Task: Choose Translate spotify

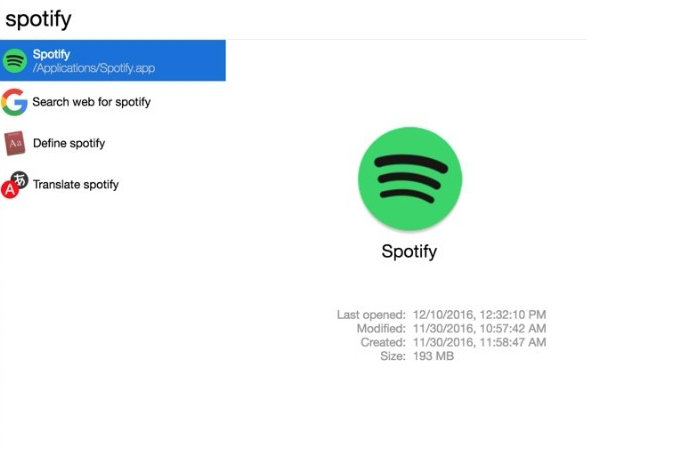Action: (x=76, y=185)
